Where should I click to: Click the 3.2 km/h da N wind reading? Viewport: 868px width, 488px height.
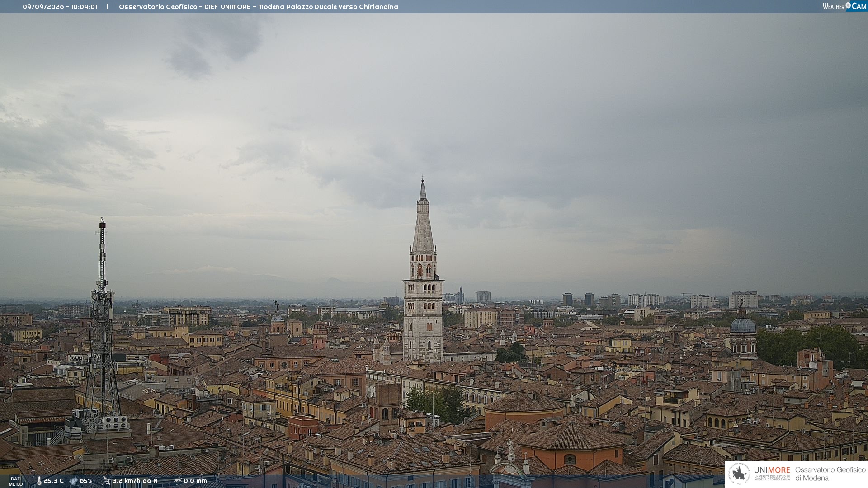[135, 481]
